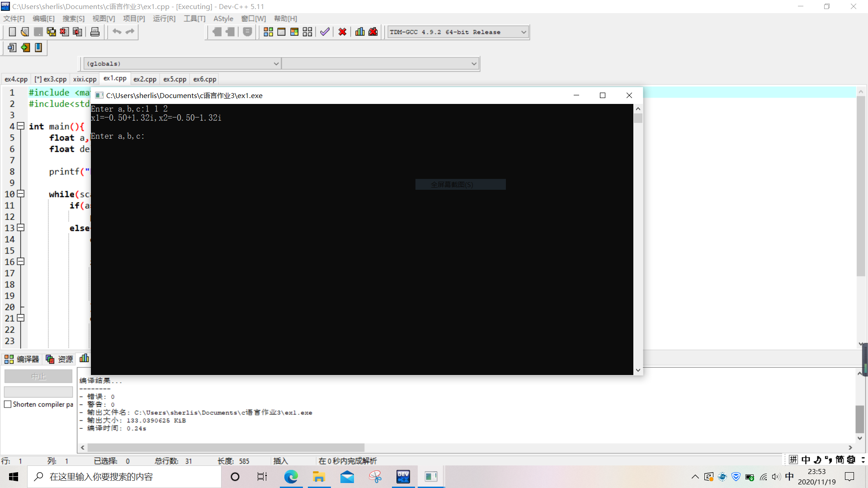868x488 pixels.
Task: Click the Syntax Check checkmark icon
Action: point(325,32)
